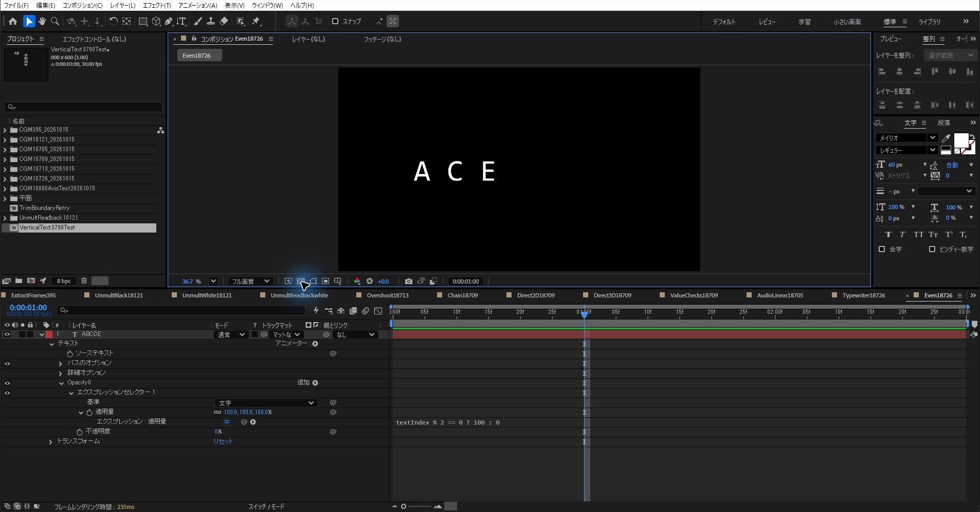Click the white fill color swatch
The image size is (980, 512).
click(961, 140)
